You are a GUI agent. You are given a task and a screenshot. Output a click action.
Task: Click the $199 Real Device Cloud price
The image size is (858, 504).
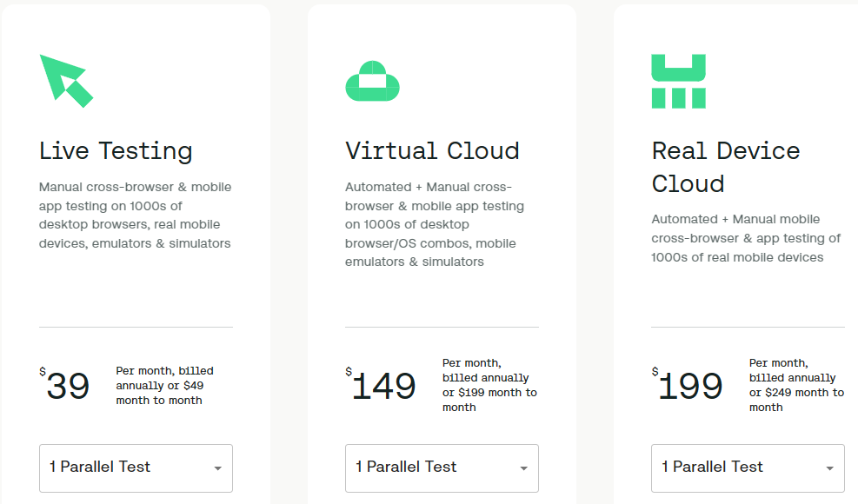click(x=688, y=384)
